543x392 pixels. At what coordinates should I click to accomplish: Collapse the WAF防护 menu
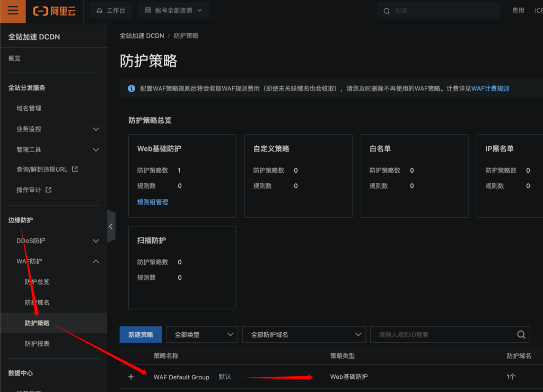(x=96, y=261)
